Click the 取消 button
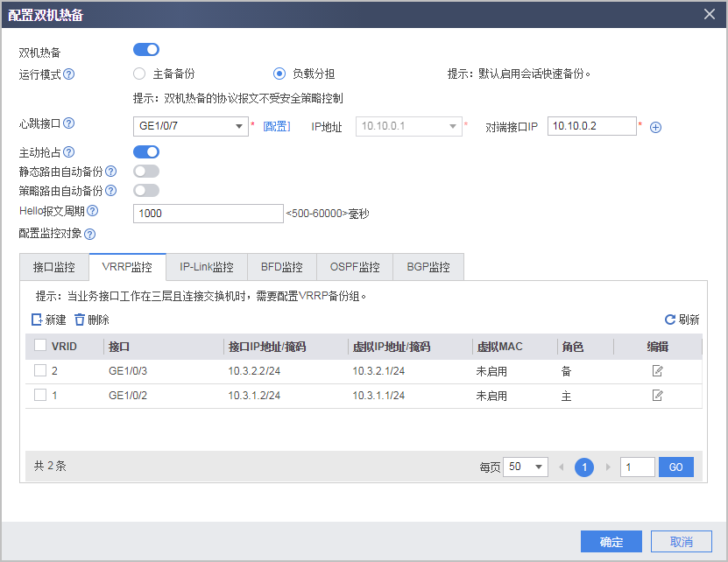Image resolution: width=728 pixels, height=562 pixels. tap(681, 542)
